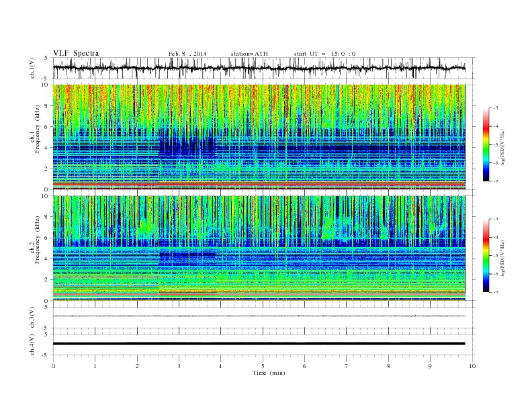Click tick label 4 on the Time axis
Image resolution: width=532 pixels, height=411 pixels.
tap(220, 366)
